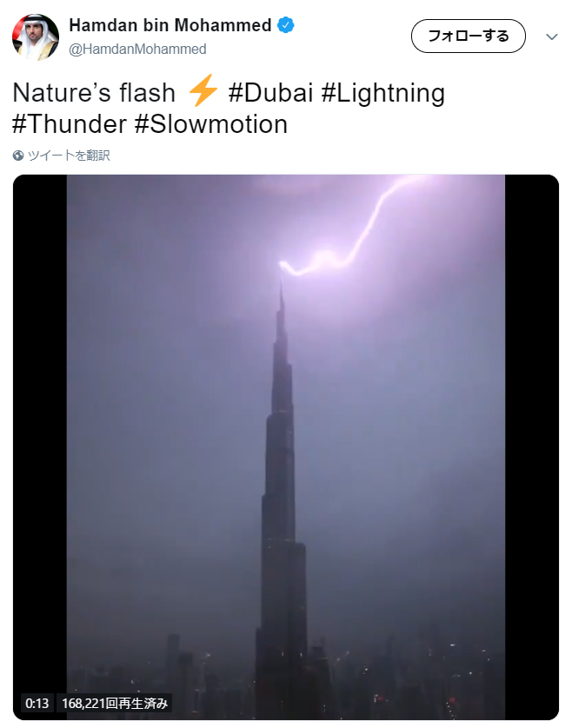Viewport: 572px width, 728px height.
Task: Open the @HamdanMohammed handle link
Action: (x=137, y=50)
